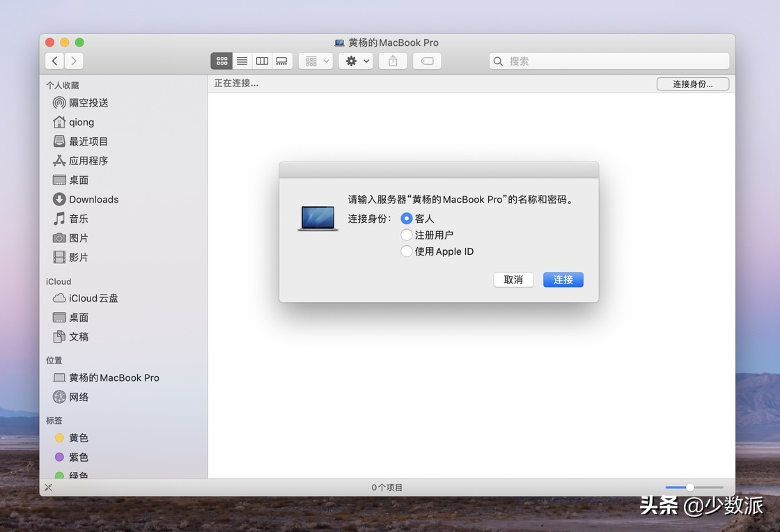The height and width of the screenshot is (532, 780).
Task: Switch Finder to list view
Action: [x=242, y=61]
